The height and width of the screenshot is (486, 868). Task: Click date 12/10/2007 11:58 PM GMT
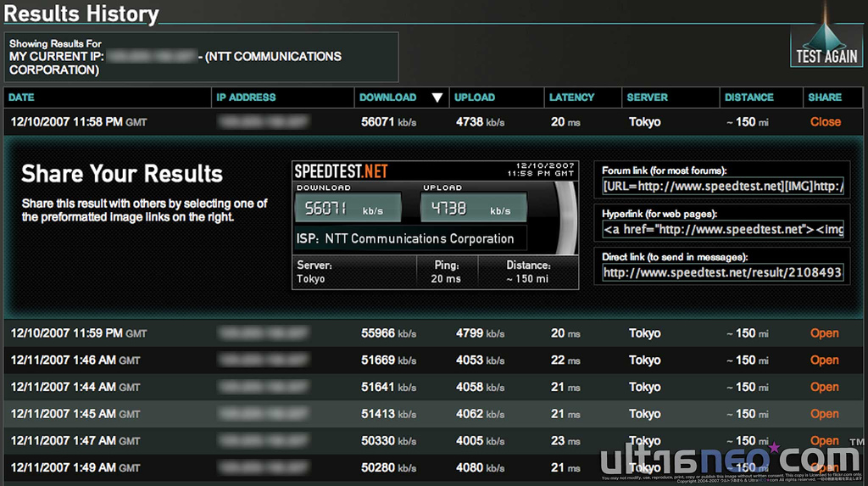point(79,122)
